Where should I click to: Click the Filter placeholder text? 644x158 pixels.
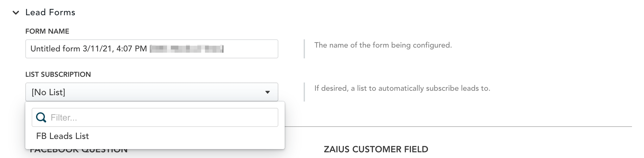64,118
